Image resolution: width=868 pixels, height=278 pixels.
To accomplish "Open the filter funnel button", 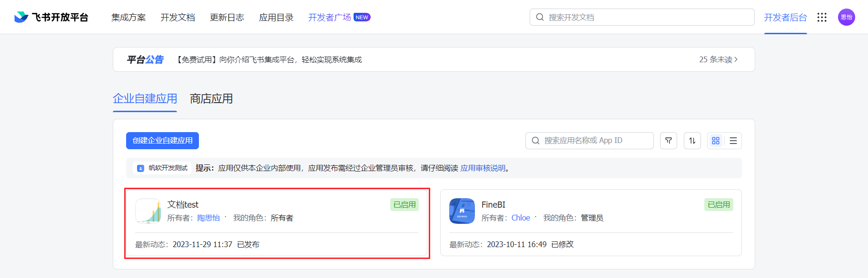I will [x=669, y=141].
